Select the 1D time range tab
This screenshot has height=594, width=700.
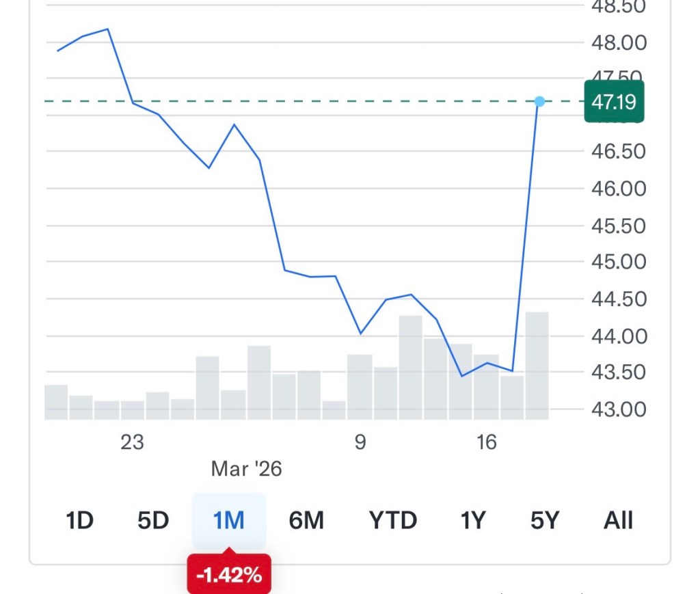[79, 521]
